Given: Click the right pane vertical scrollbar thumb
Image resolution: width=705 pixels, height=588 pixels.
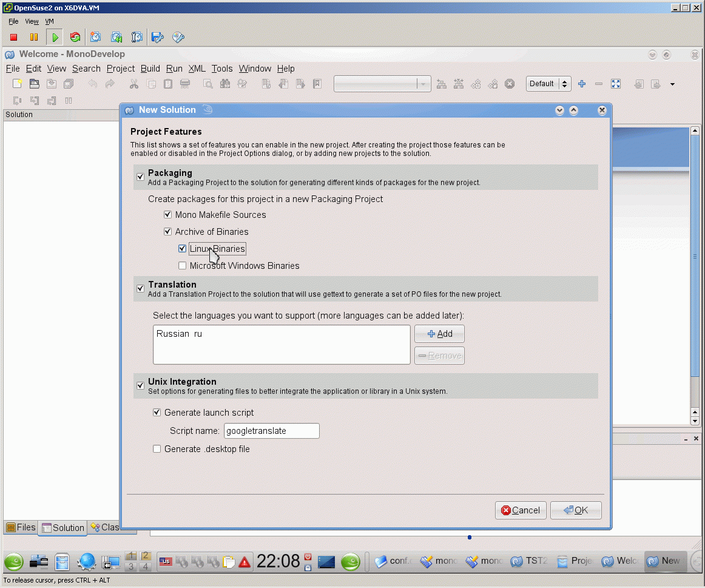Looking at the screenshot, I should 695,257.
